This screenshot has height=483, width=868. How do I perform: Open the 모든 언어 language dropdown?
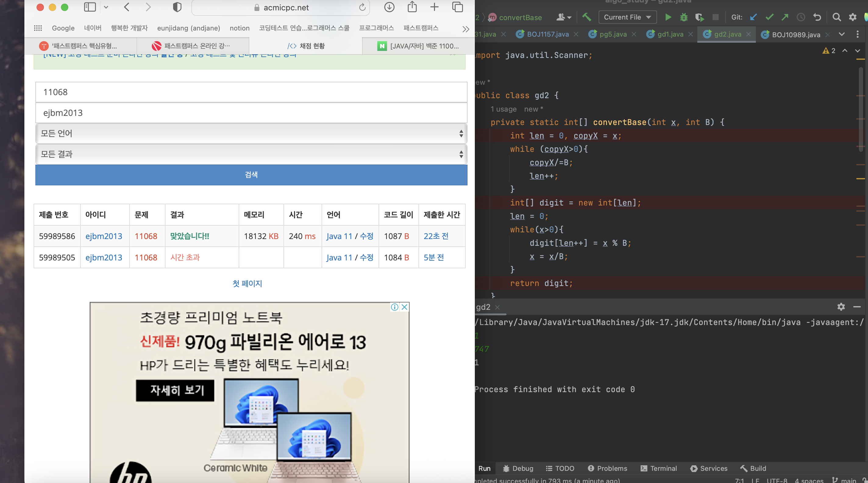[x=251, y=134]
